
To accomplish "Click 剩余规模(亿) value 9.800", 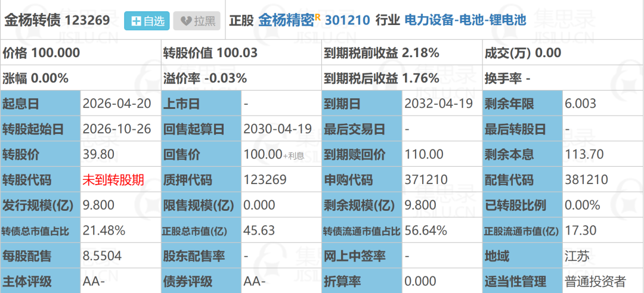I will tap(420, 205).
